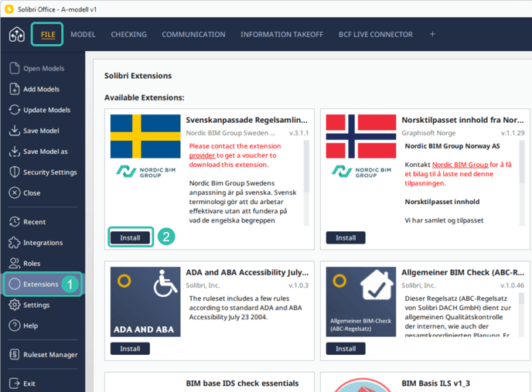Open Models menu entry label

44,69
